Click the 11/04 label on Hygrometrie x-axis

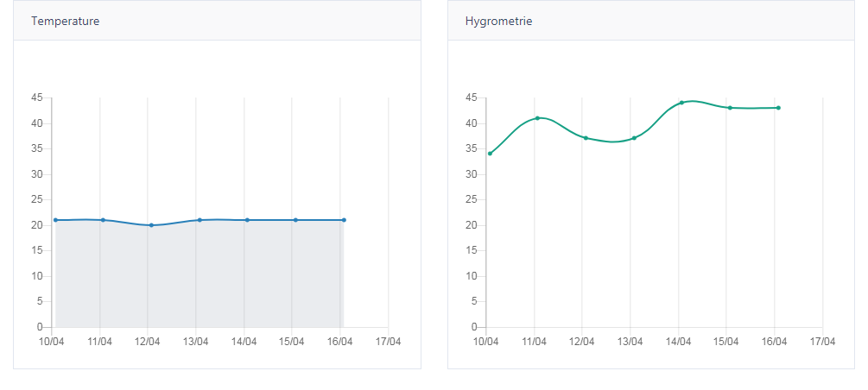point(535,342)
